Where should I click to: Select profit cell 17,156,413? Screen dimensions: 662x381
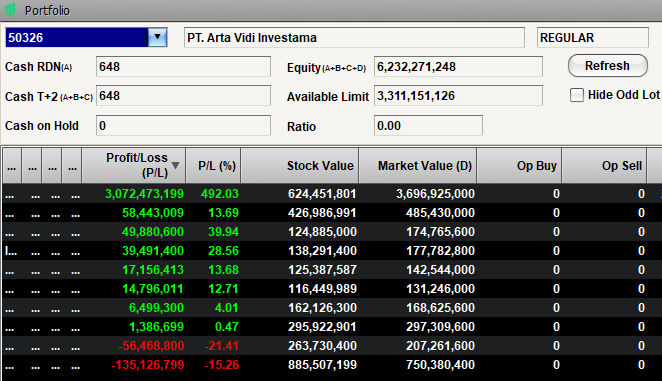pyautogui.click(x=153, y=270)
